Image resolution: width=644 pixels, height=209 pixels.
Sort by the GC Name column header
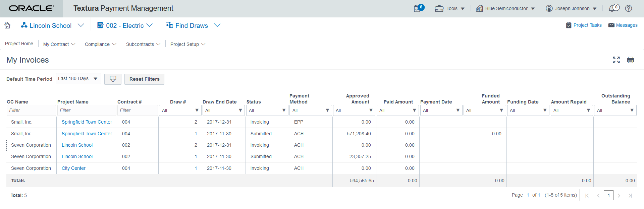click(x=17, y=102)
